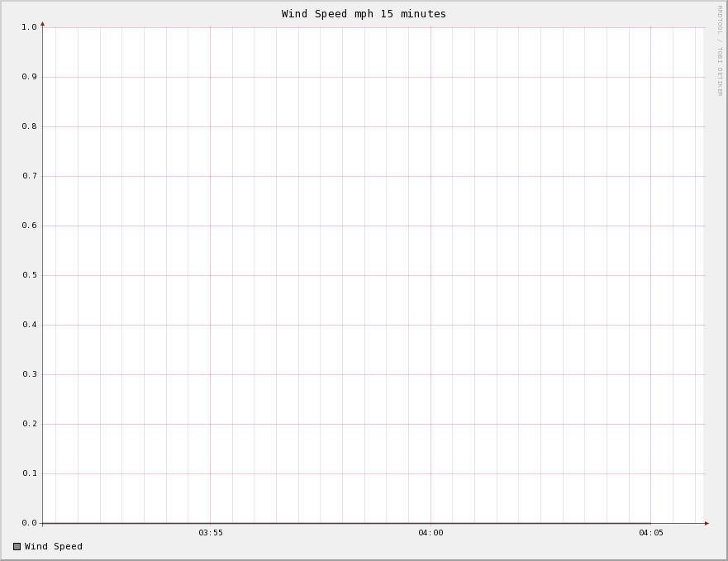
Task: Click the 0.8 y-axis value label
Action: 29,126
